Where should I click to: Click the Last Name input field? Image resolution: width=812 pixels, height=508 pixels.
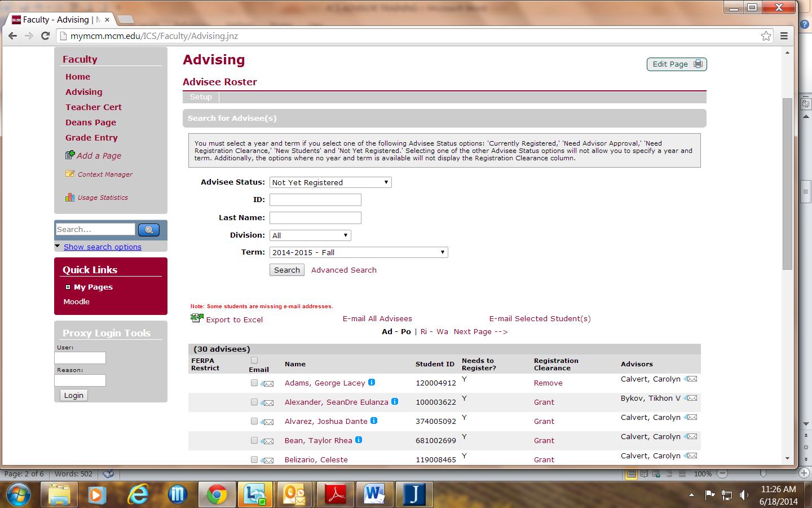tap(315, 218)
